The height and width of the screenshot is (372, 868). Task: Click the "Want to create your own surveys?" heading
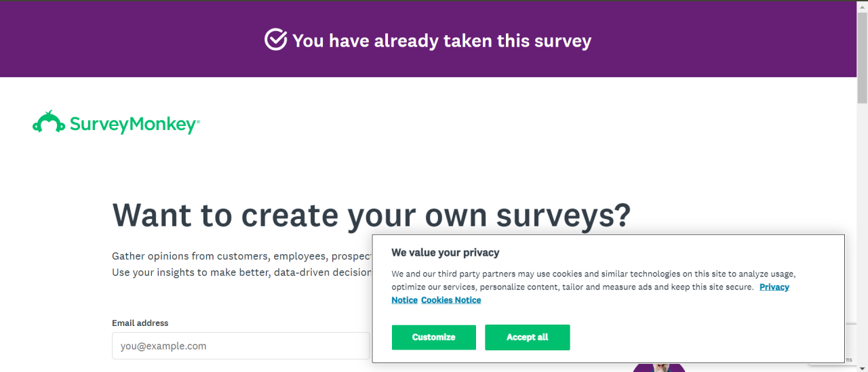[x=371, y=214]
